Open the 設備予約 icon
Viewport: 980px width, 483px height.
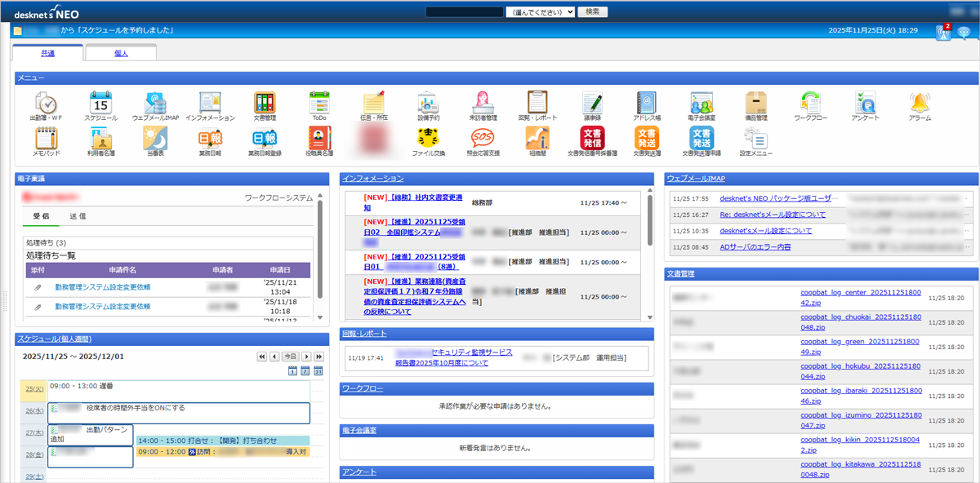click(429, 103)
